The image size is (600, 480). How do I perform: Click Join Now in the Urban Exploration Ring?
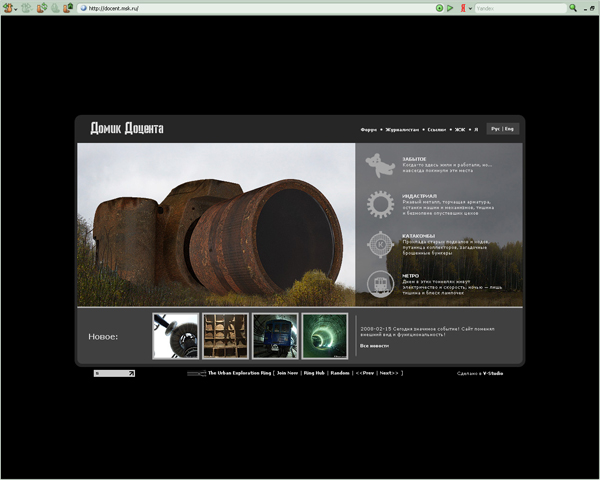coord(287,373)
